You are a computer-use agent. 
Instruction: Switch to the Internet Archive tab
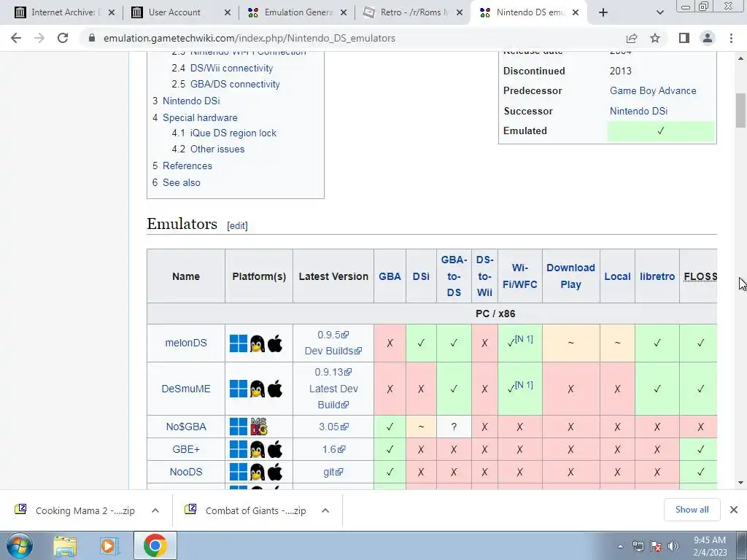64,12
